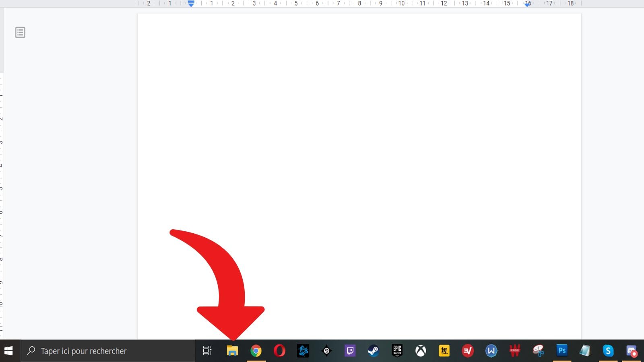Open Twitch from the taskbar
This screenshot has height=362, width=644.
350,351
